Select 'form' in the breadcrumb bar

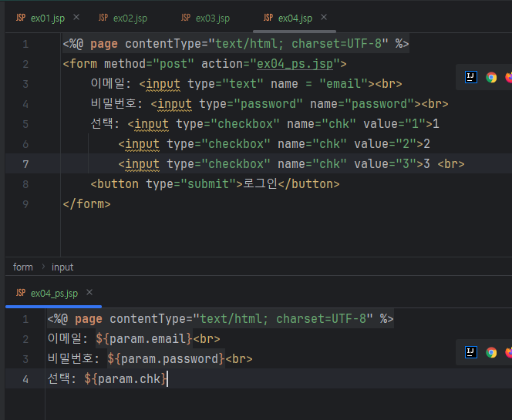[x=23, y=267]
